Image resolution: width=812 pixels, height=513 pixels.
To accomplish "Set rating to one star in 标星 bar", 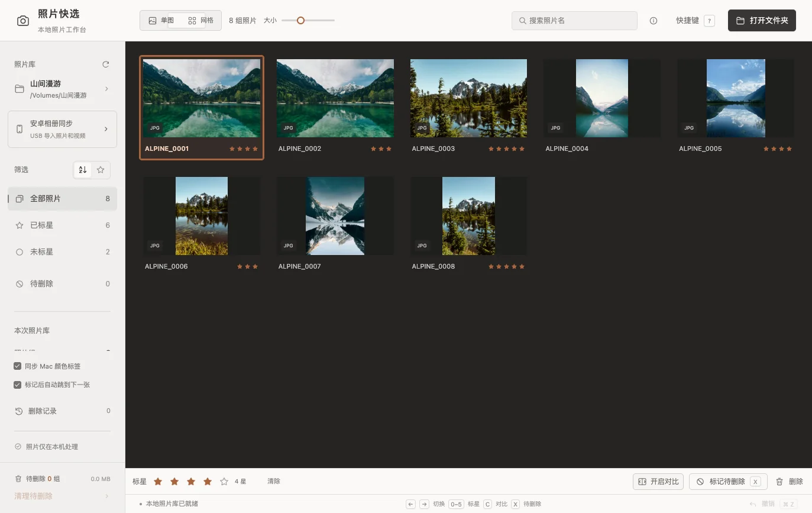I will (158, 482).
